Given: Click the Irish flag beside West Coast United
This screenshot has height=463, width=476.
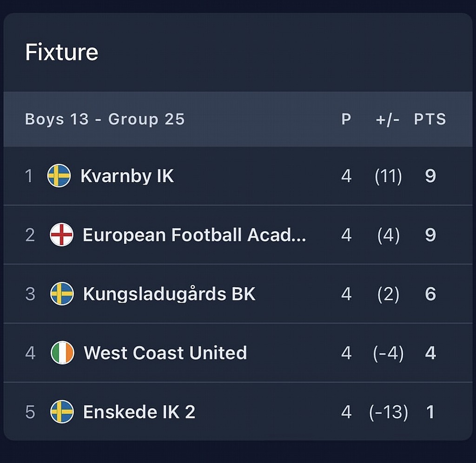Looking at the screenshot, I should point(62,353).
